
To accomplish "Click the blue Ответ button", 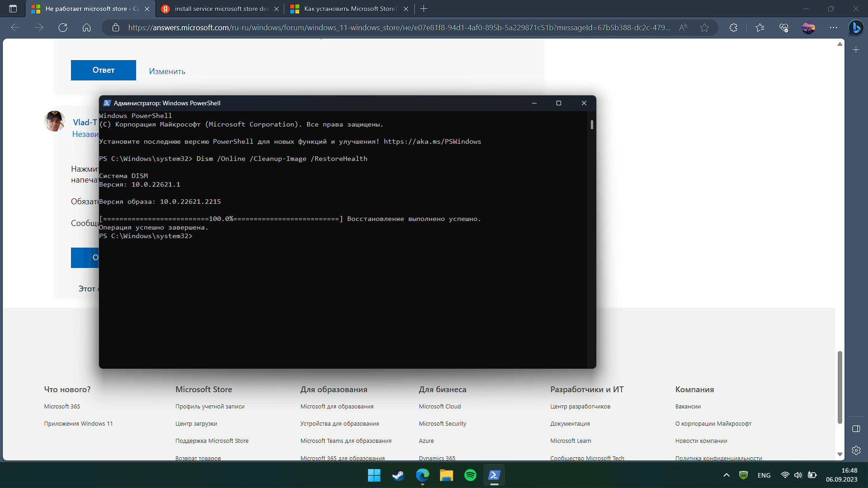I will tap(104, 70).
